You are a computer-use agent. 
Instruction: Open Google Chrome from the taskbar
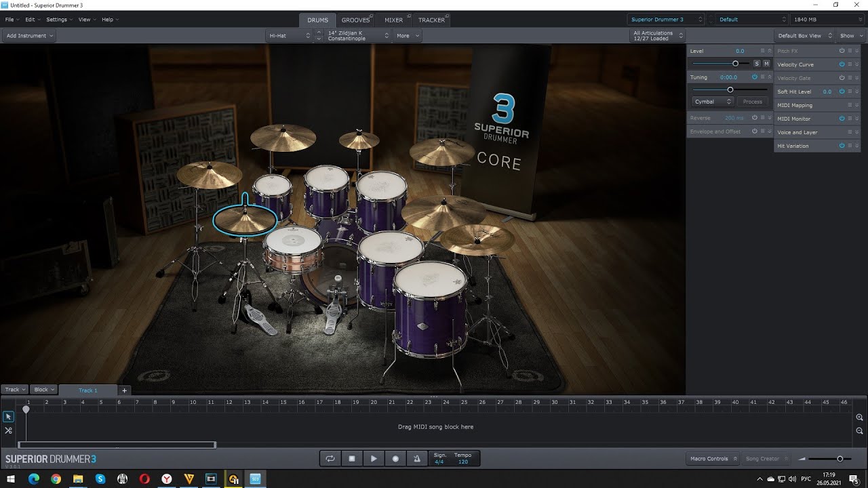tap(56, 479)
